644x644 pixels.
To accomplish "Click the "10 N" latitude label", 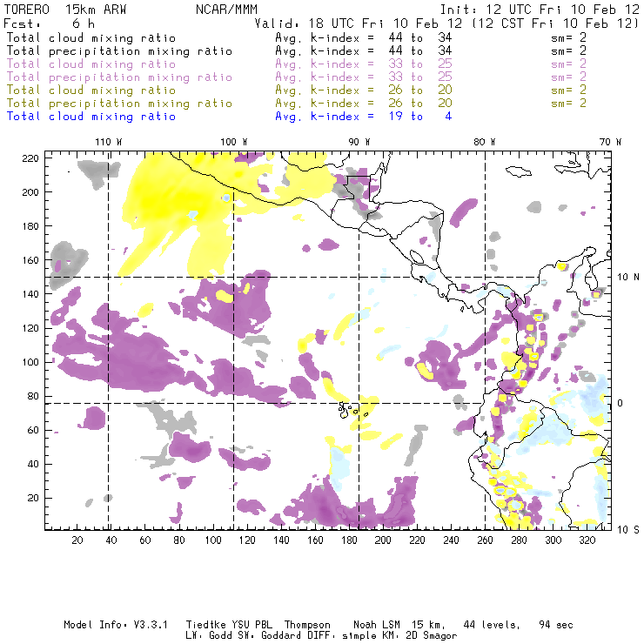I will (x=628, y=278).
